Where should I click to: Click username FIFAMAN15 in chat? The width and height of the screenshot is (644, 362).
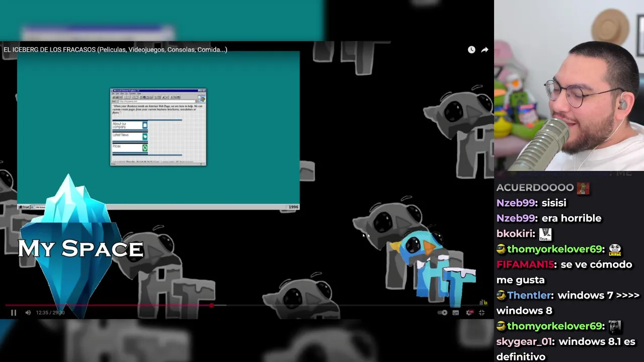point(525,264)
